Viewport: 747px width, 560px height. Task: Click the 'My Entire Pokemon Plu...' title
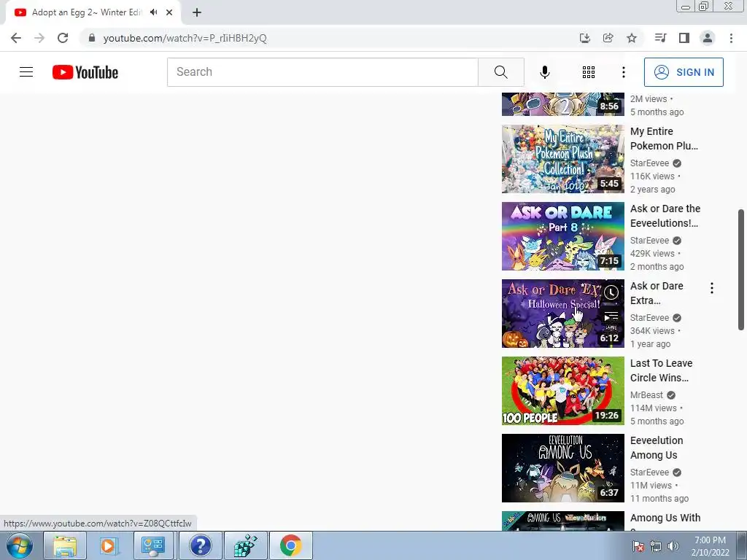tap(664, 139)
